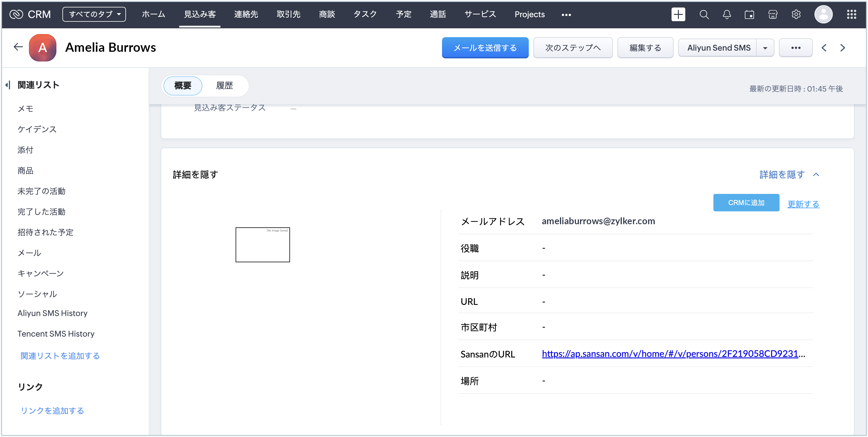Open the more modules ellipsis menu
Image resolution: width=868 pixels, height=437 pixels.
click(566, 15)
